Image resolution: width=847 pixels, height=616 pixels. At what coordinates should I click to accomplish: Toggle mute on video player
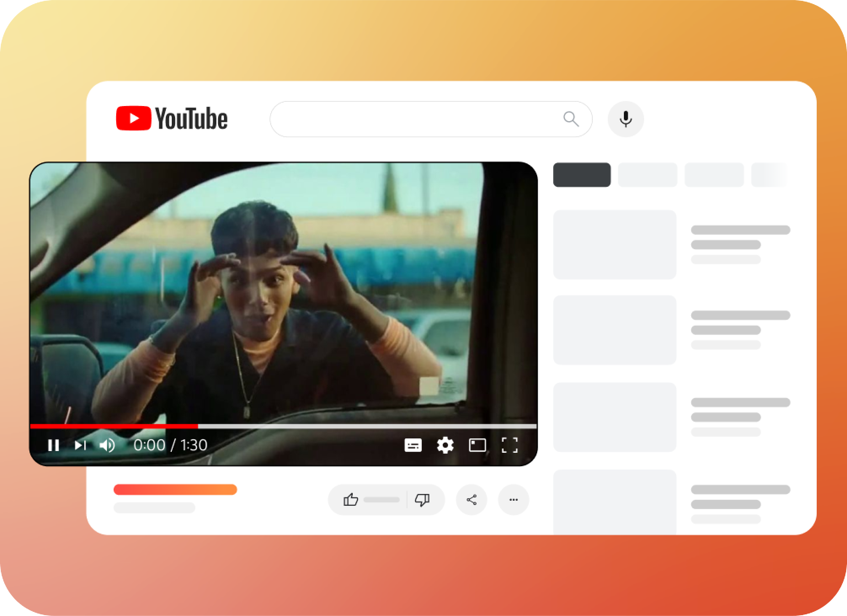tap(107, 444)
